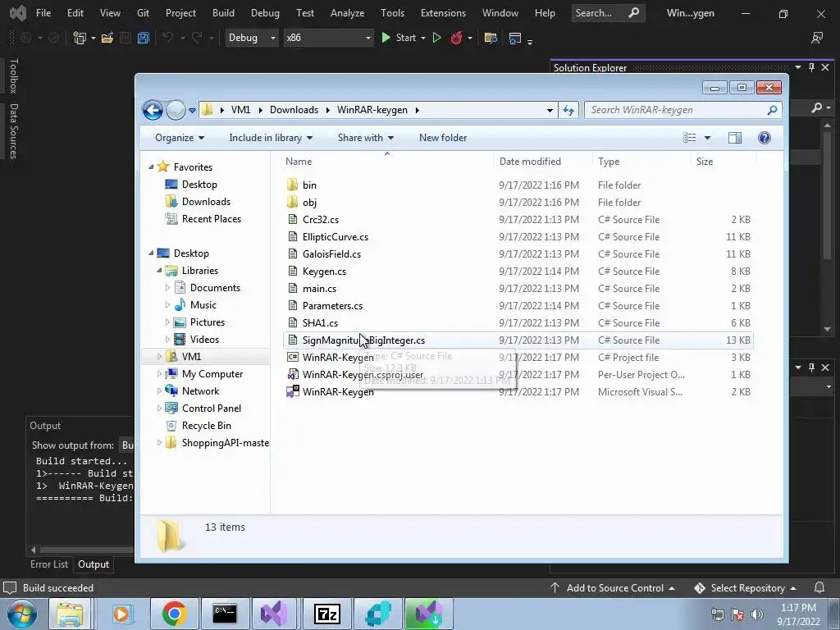Click the New folder button
Viewport: 840px width, 630px height.
pyautogui.click(x=443, y=138)
